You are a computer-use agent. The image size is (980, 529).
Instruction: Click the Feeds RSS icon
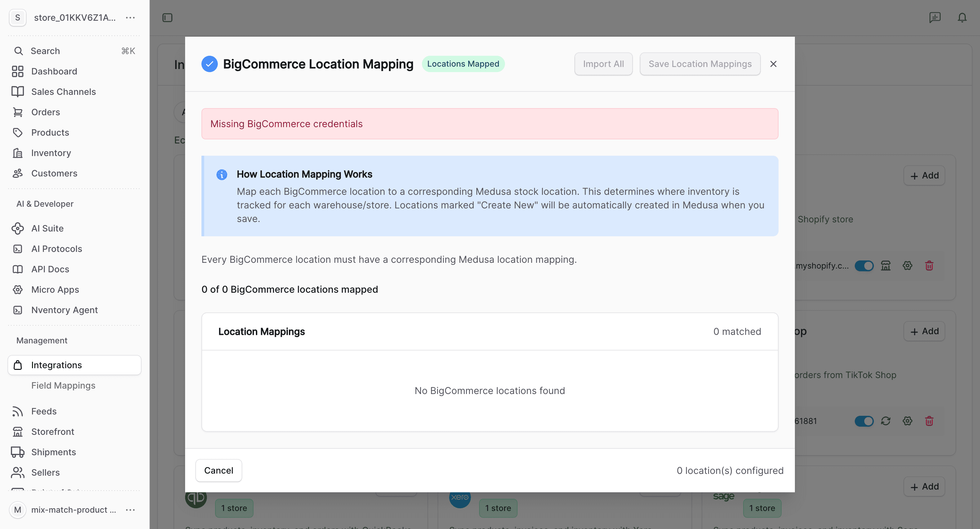click(x=17, y=412)
